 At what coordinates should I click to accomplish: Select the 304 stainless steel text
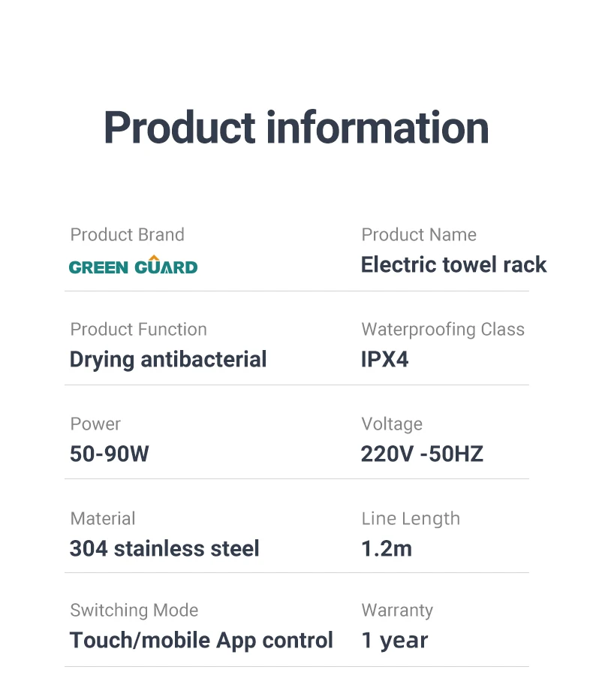click(x=164, y=548)
